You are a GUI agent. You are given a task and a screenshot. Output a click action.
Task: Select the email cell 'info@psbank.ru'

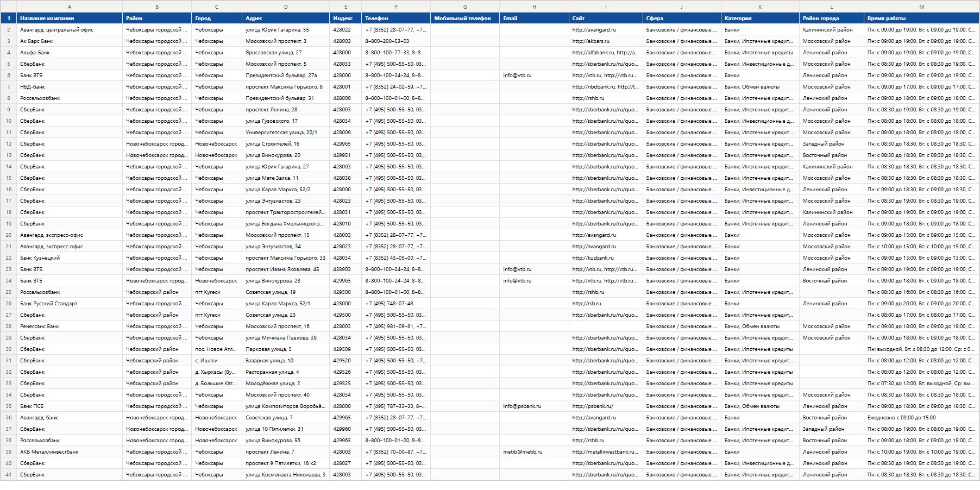pos(534,406)
